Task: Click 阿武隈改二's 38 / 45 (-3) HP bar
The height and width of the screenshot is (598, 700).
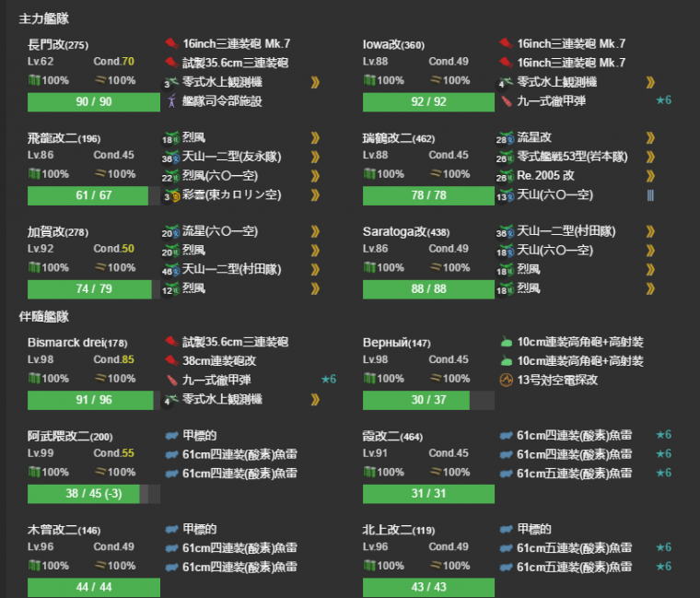Action: 94,494
